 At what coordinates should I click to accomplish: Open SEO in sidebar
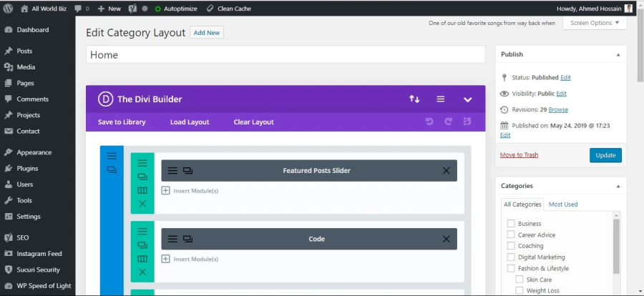pos(23,237)
